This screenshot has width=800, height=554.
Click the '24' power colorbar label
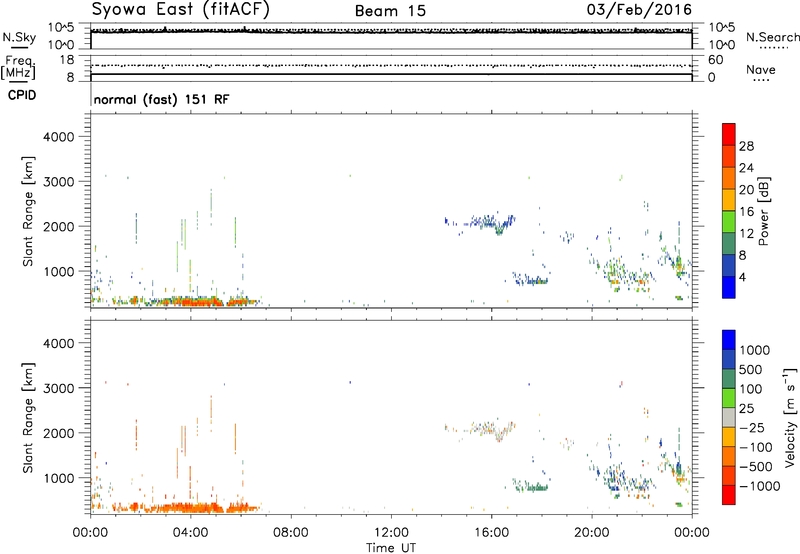click(746, 168)
